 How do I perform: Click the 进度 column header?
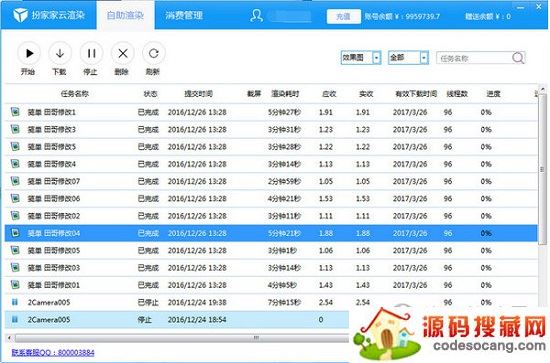[x=493, y=94]
